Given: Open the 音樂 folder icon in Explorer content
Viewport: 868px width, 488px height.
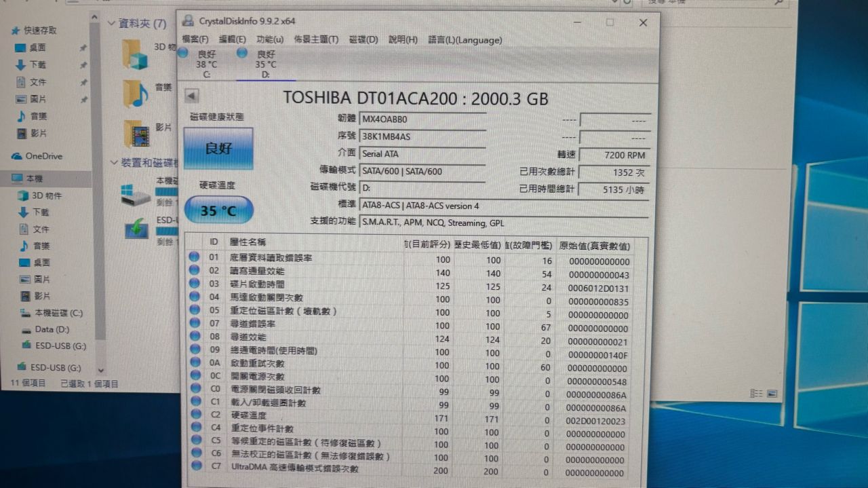Looking at the screenshot, I should click(136, 94).
